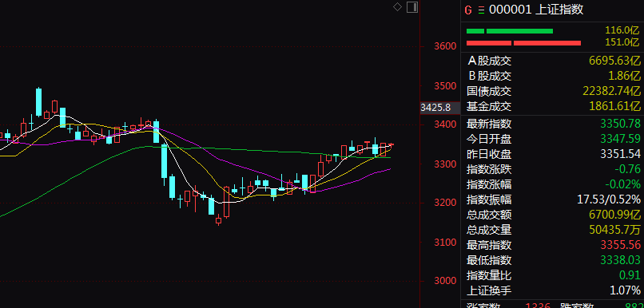Click the 指数振幅 value 17.53/0.52%
This screenshot has width=644, height=308.
coord(609,199)
